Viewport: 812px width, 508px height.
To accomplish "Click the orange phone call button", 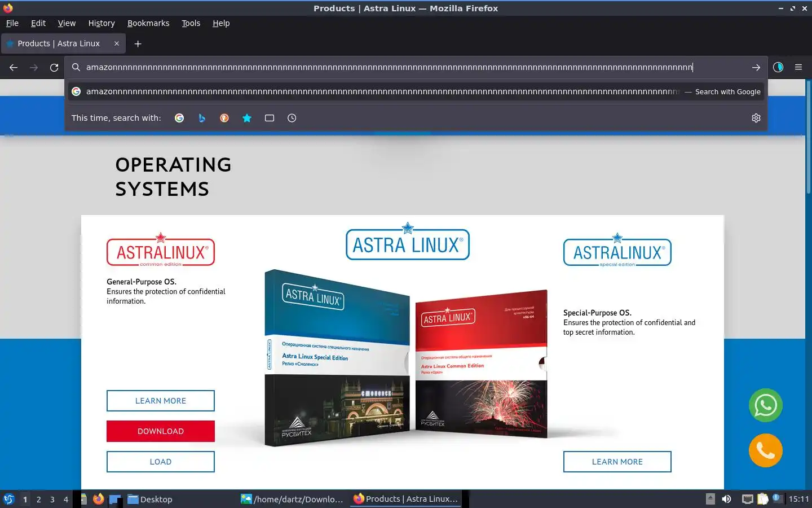I will tap(766, 450).
